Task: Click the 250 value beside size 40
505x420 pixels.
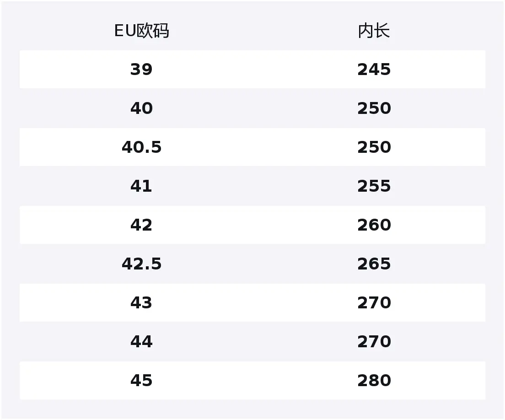Action: click(x=374, y=108)
